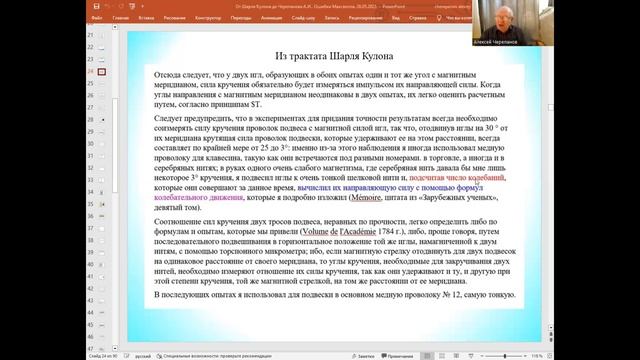Click the zoom percentage 115%

pos(537,356)
